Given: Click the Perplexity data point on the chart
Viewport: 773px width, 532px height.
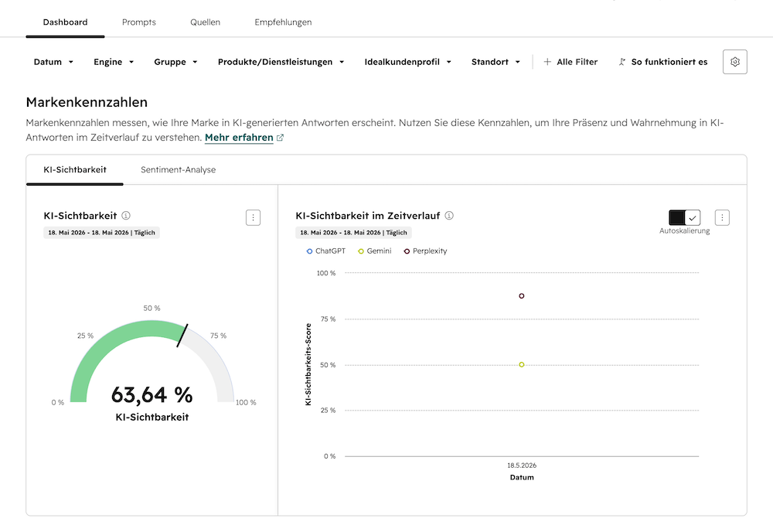Looking at the screenshot, I should tap(522, 296).
